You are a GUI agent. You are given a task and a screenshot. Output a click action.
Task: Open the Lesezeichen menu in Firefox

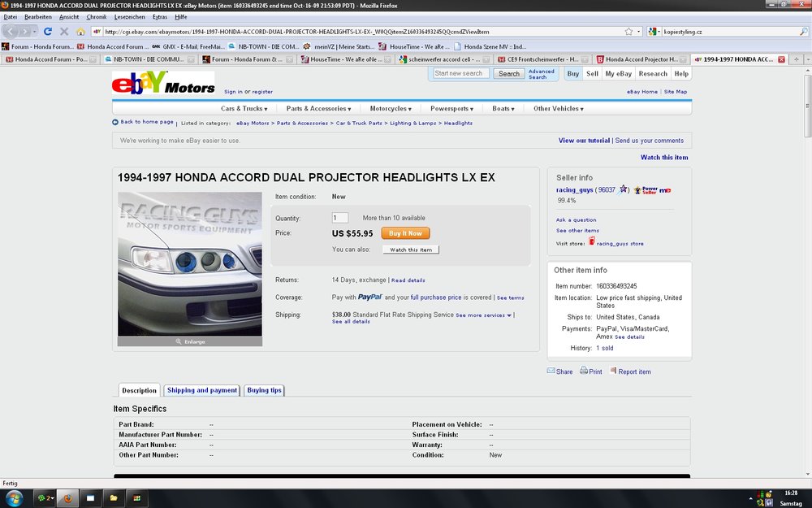(x=130, y=16)
